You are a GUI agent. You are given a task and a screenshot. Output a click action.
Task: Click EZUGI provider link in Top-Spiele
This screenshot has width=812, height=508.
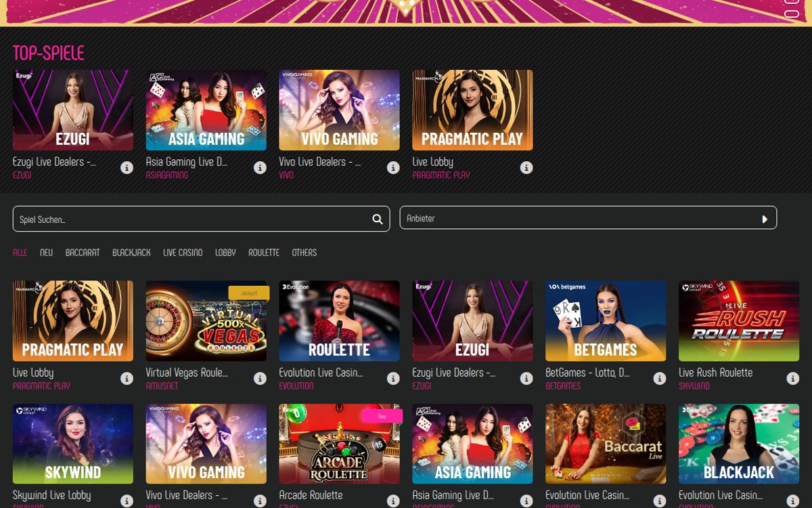(x=22, y=175)
